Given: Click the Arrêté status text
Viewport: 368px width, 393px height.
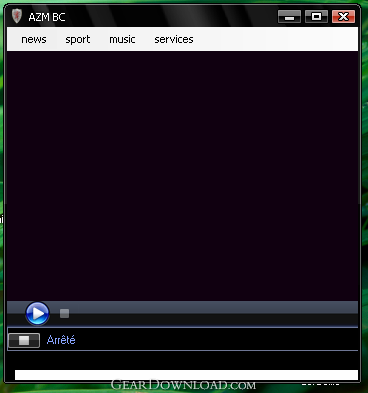Looking at the screenshot, I should pyautogui.click(x=61, y=340).
